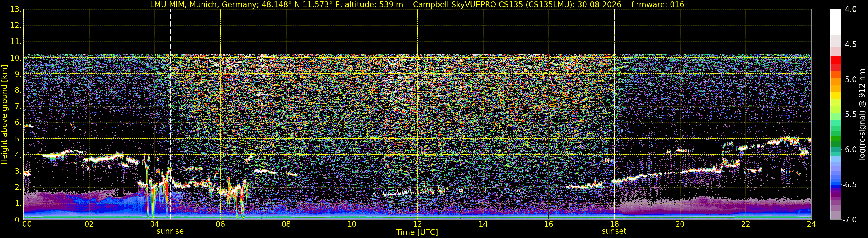Image resolution: width=868 pixels, height=238 pixels.
Task: Click the time axis tick label 12
Action: (417, 224)
